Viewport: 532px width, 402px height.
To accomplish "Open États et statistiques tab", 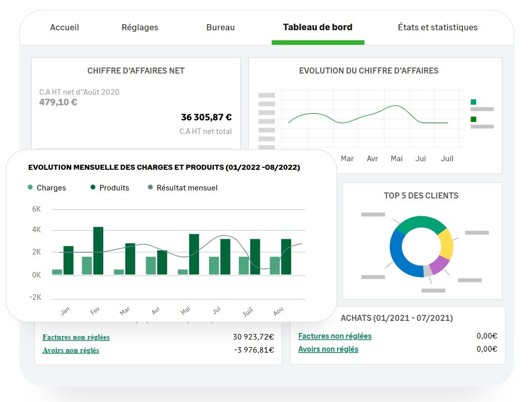I will [437, 27].
